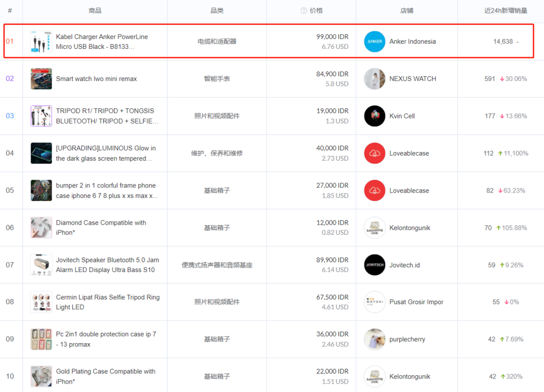Image resolution: width=544 pixels, height=392 pixels.
Task: Open the bumper 2 in 1 case thumbnail
Action: [x=41, y=190]
